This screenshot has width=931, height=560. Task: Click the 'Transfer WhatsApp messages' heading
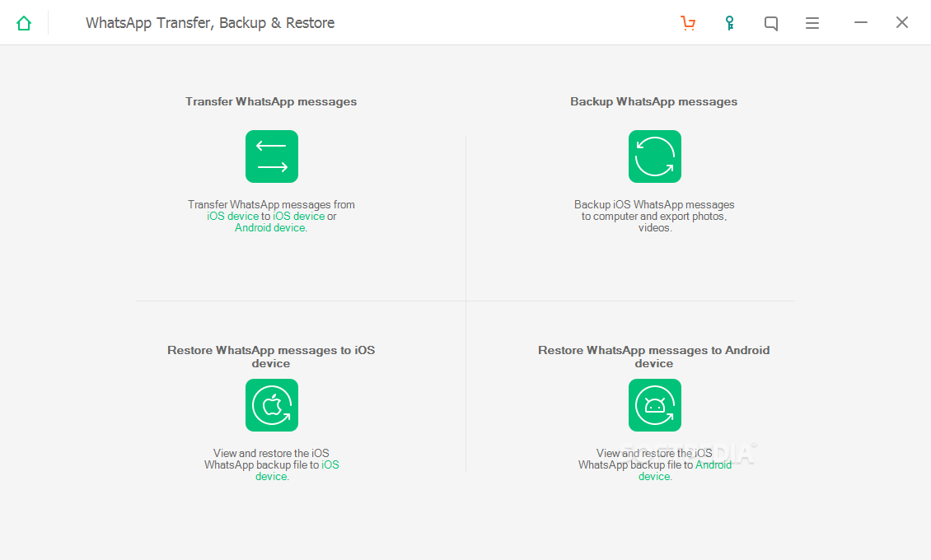pos(271,101)
